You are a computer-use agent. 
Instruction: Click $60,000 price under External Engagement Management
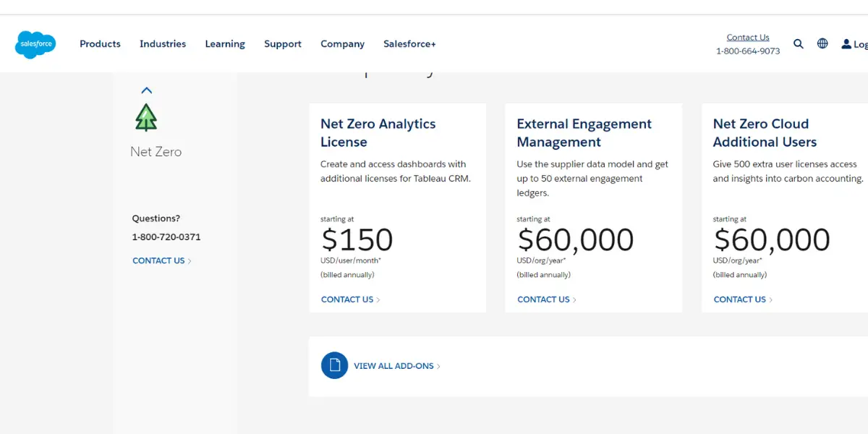(x=576, y=239)
